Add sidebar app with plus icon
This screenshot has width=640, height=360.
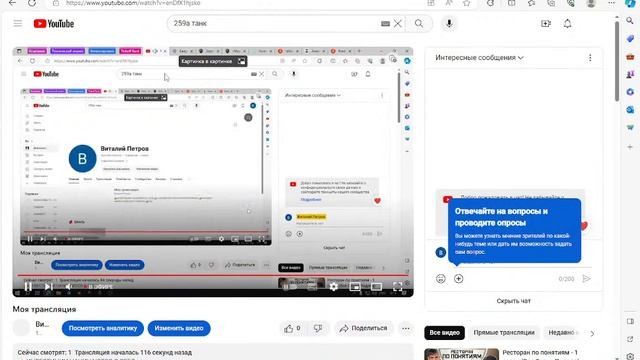(x=630, y=147)
